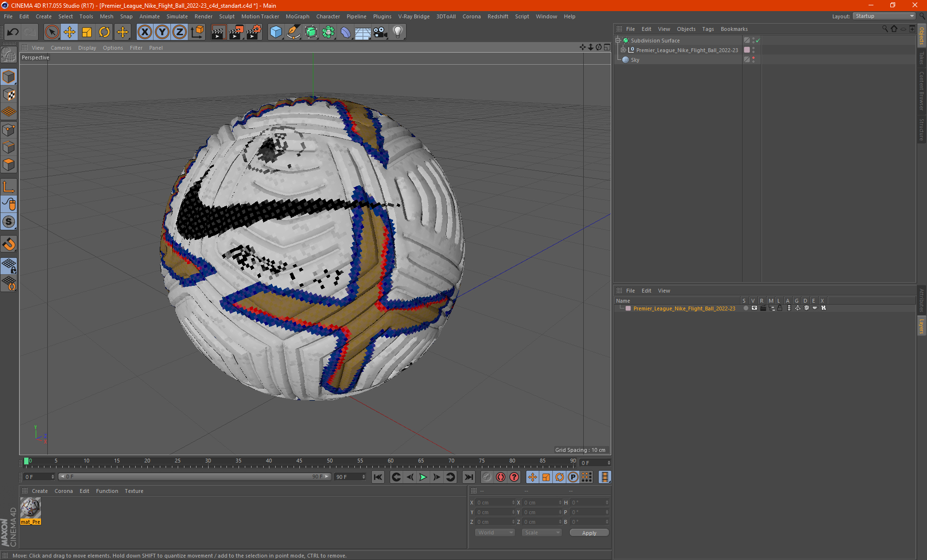Viewport: 927px width, 560px height.
Task: Click the mat_Pre material thumbnail
Action: [x=30, y=508]
